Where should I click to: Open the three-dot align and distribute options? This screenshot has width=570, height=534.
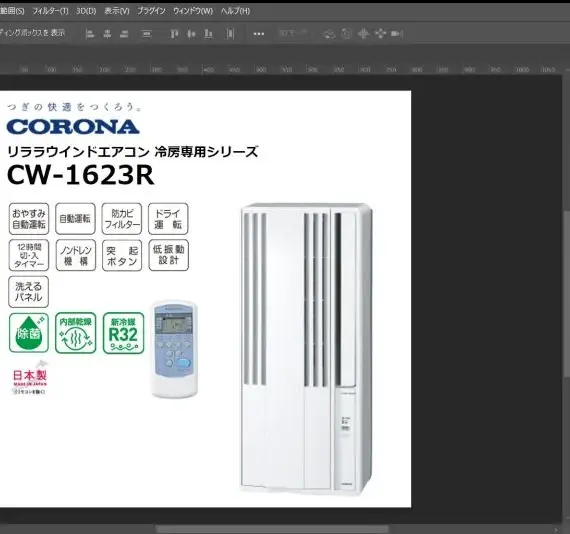(259, 34)
